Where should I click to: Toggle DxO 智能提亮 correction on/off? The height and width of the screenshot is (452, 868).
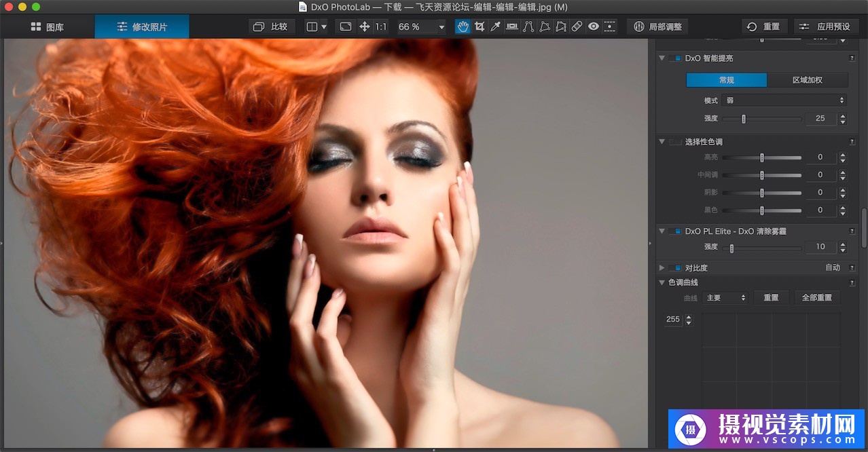click(674, 58)
